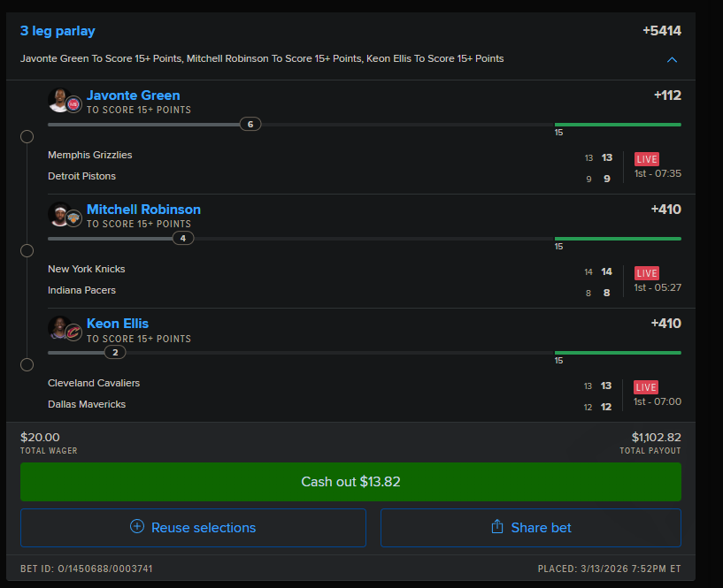Click Dallas Mavericks team name
723x588 pixels.
(x=87, y=404)
